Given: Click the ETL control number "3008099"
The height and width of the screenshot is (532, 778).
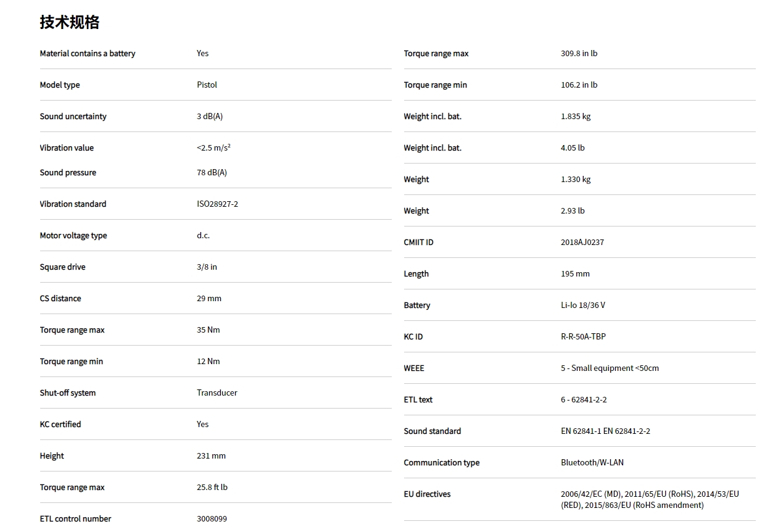Looking at the screenshot, I should (212, 519).
